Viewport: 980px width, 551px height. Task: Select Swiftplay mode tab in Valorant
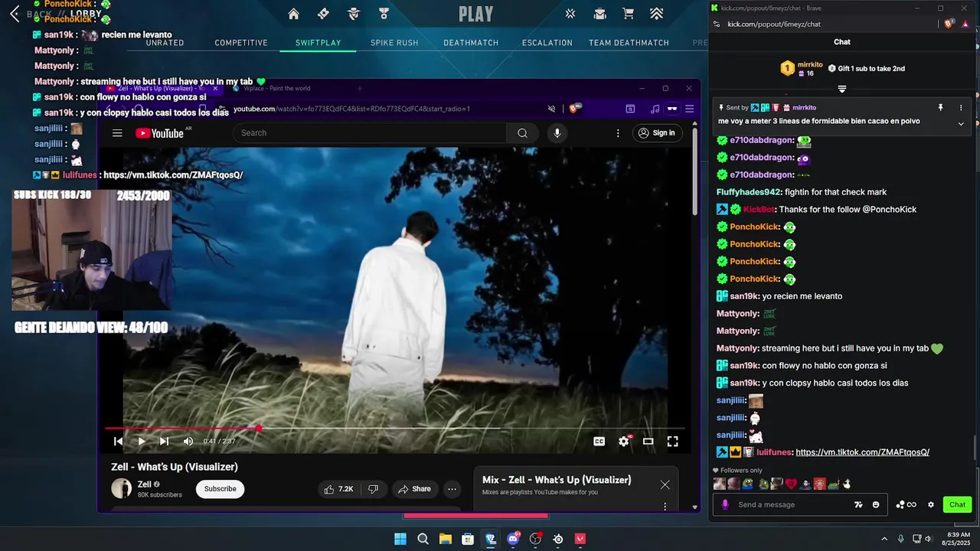[x=318, y=43]
